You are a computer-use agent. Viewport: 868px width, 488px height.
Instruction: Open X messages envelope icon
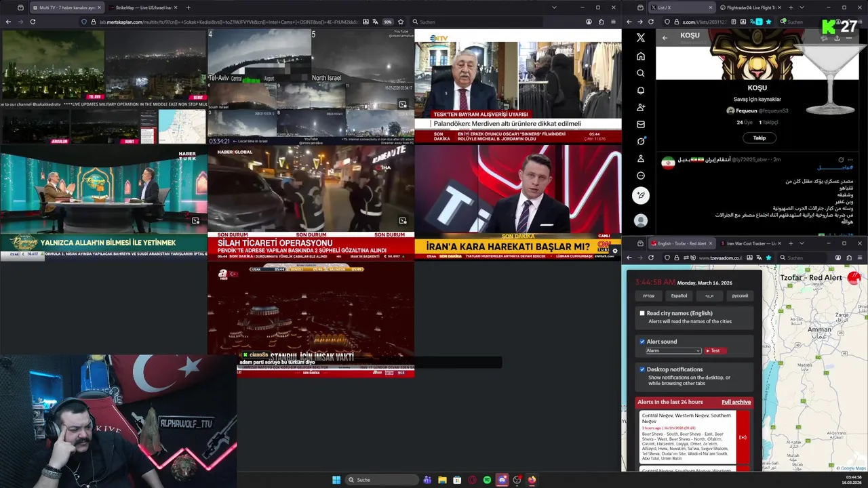(641, 124)
